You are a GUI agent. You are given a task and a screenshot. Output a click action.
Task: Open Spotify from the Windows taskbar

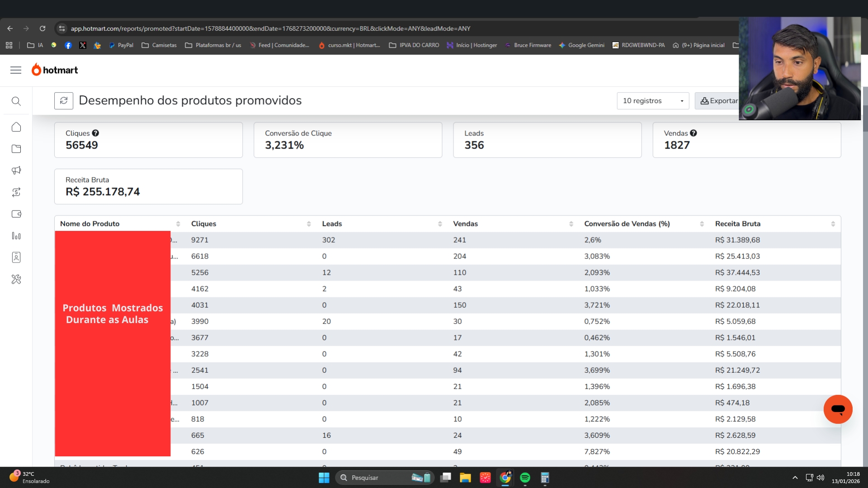525,478
